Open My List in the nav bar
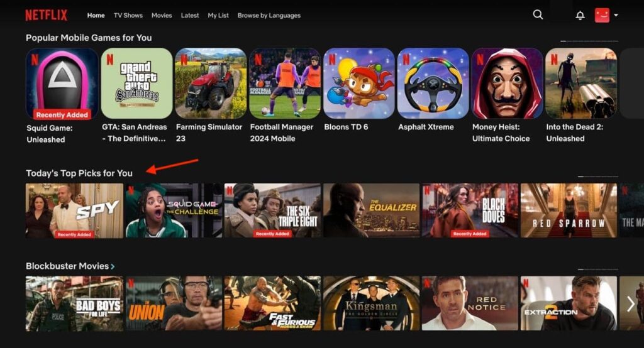 [218, 15]
